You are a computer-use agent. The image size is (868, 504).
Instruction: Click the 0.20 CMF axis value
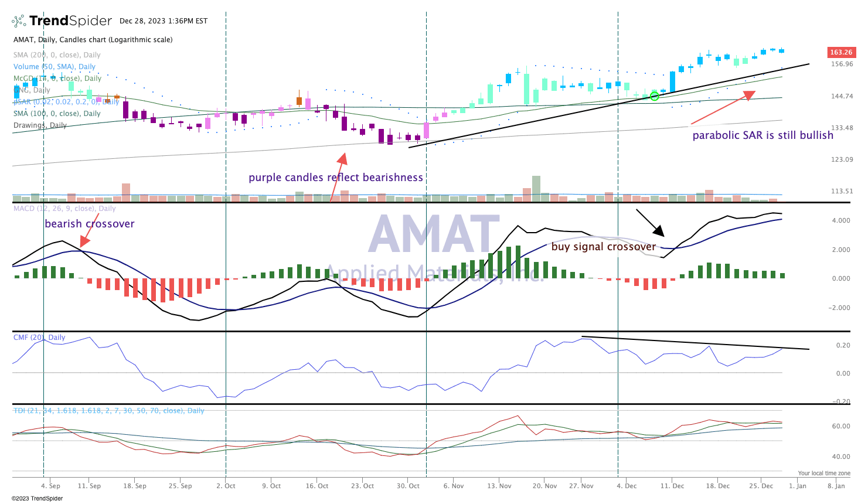pyautogui.click(x=843, y=345)
